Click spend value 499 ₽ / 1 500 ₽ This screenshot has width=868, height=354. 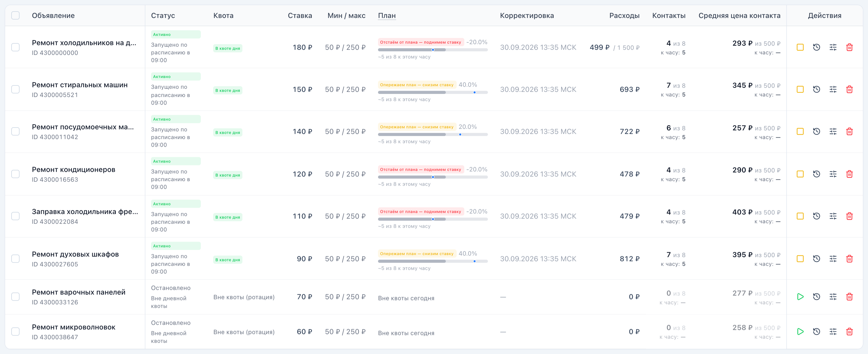[x=614, y=47]
